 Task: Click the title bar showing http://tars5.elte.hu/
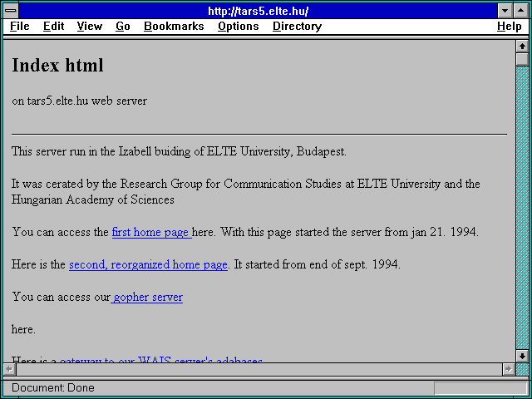pyautogui.click(x=259, y=11)
